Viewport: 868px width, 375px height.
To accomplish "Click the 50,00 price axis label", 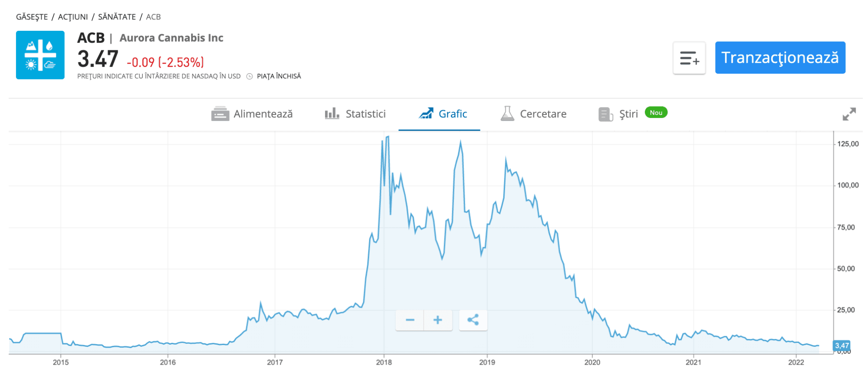I will coord(846,269).
